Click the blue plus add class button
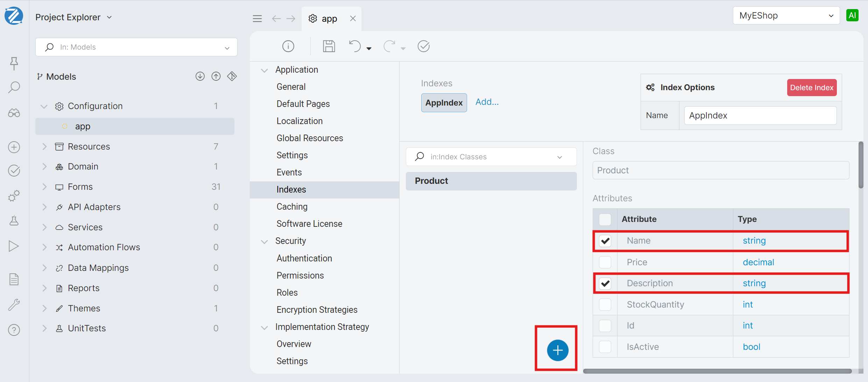The image size is (868, 382). pos(557,350)
